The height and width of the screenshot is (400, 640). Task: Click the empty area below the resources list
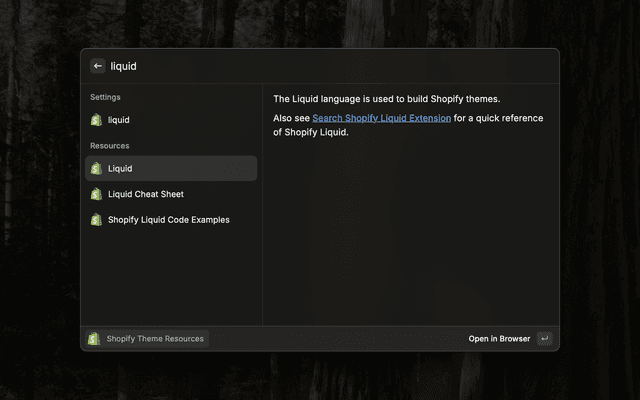[170, 280]
